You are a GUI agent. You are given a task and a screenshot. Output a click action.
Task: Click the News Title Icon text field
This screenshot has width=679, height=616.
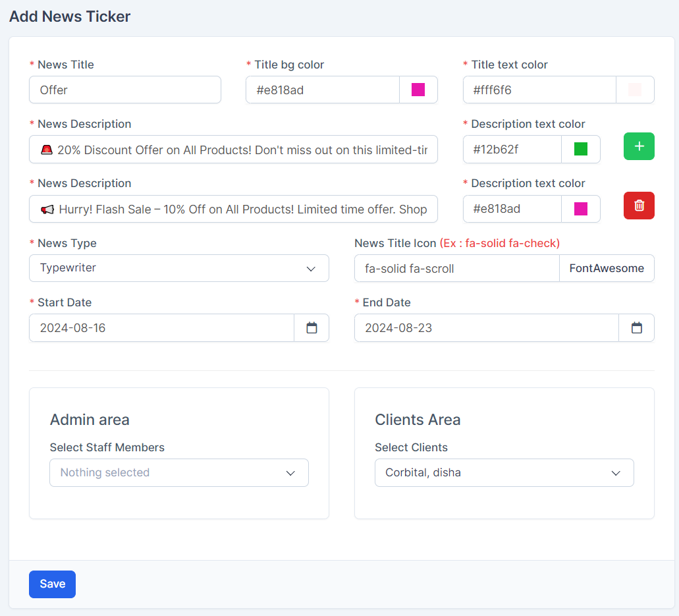456,269
